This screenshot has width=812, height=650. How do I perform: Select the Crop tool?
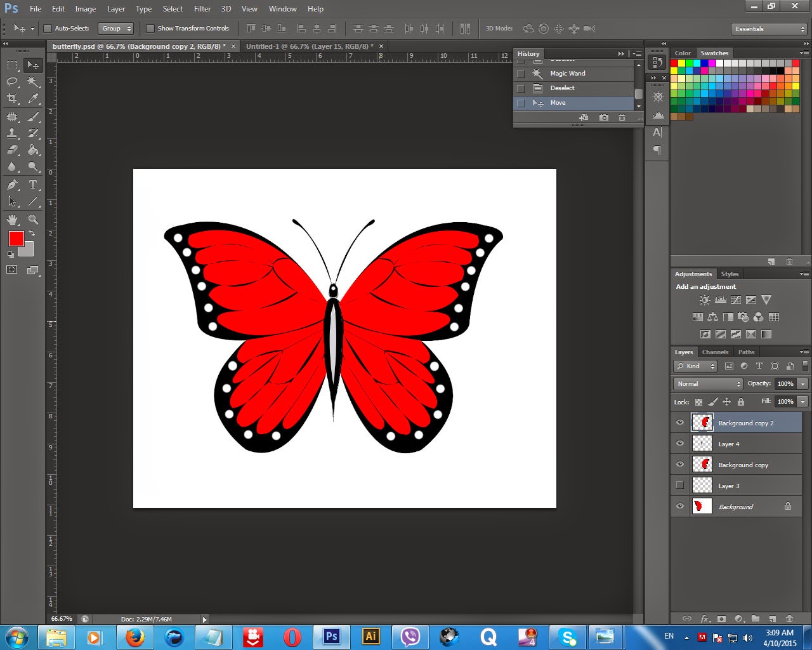[12, 99]
